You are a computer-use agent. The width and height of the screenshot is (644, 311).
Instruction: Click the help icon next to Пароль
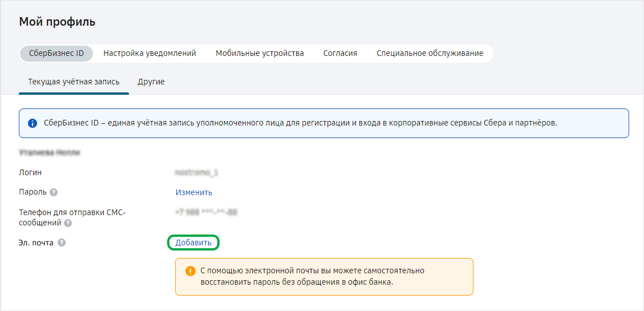[54, 192]
